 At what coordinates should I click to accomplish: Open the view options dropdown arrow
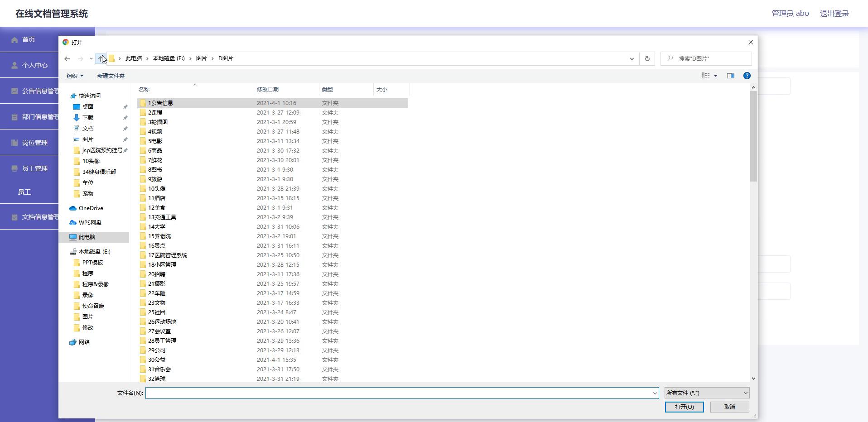point(716,76)
